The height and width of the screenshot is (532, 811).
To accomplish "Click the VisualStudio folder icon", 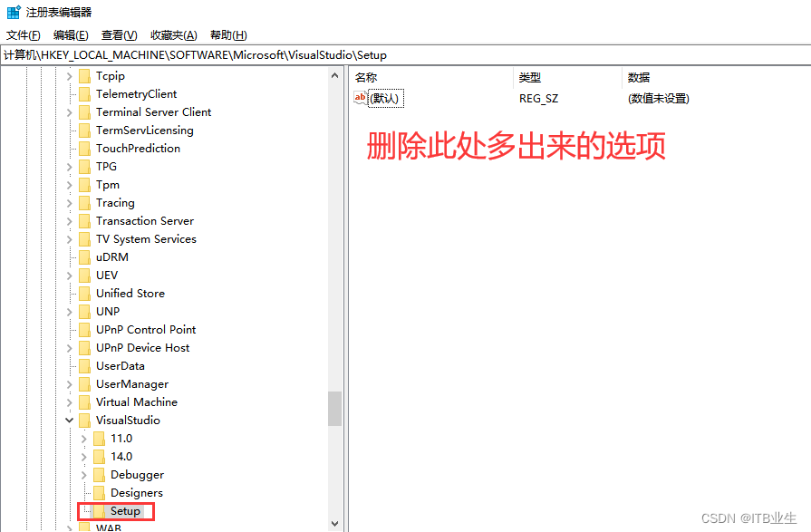I will (x=84, y=421).
